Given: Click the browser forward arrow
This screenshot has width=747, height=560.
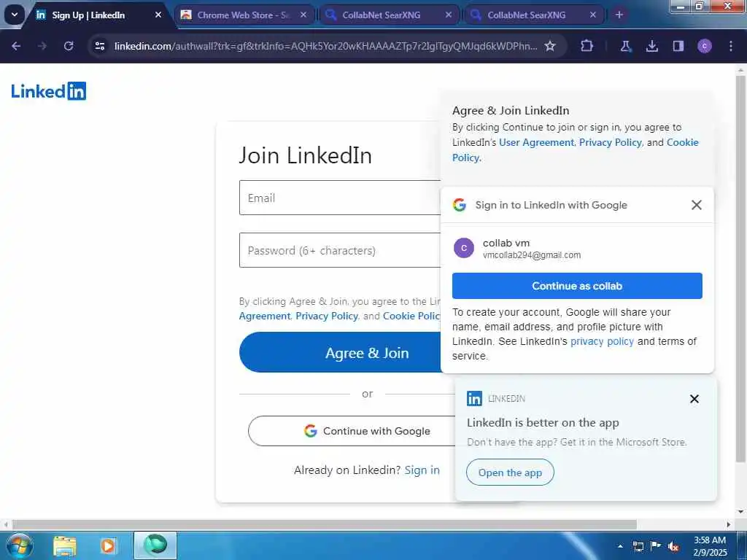Looking at the screenshot, I should click(x=42, y=46).
